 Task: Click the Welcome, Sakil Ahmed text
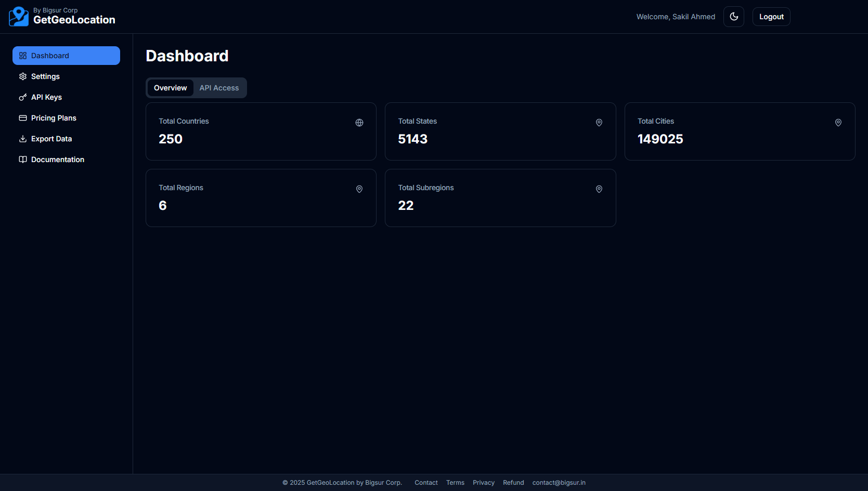tap(676, 17)
